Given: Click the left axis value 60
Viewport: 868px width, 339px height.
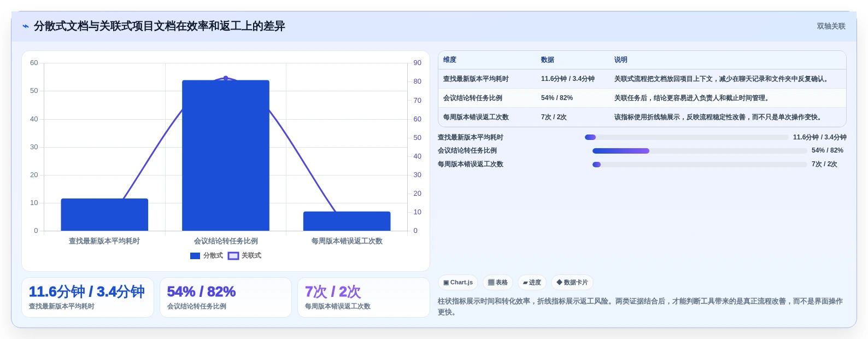Looking at the screenshot, I should [34, 63].
